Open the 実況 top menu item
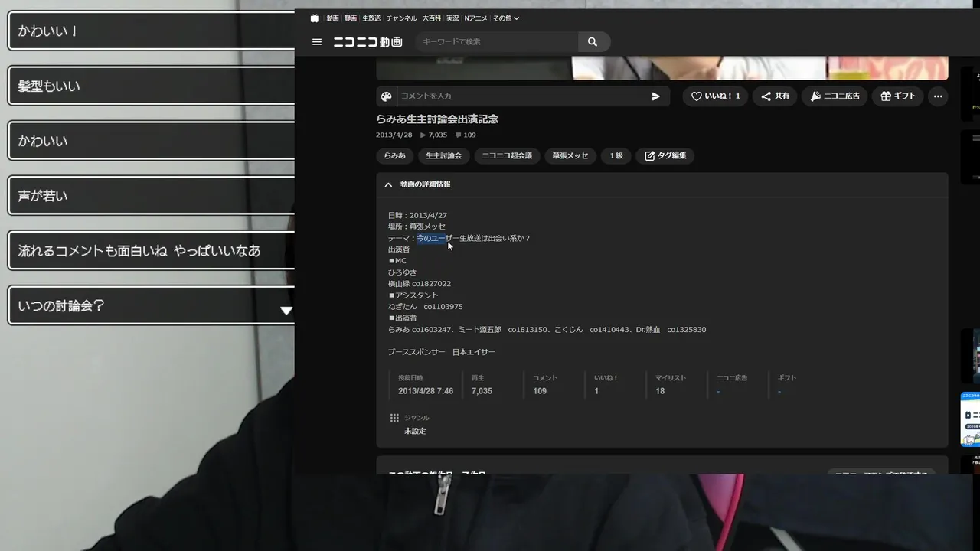Screen dimensions: 980x551 point(452,18)
